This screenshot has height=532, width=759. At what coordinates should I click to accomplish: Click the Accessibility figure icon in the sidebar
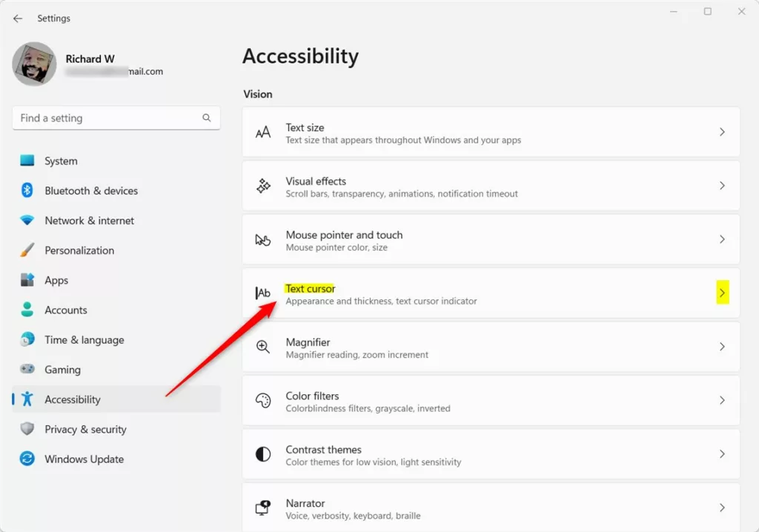tap(27, 399)
